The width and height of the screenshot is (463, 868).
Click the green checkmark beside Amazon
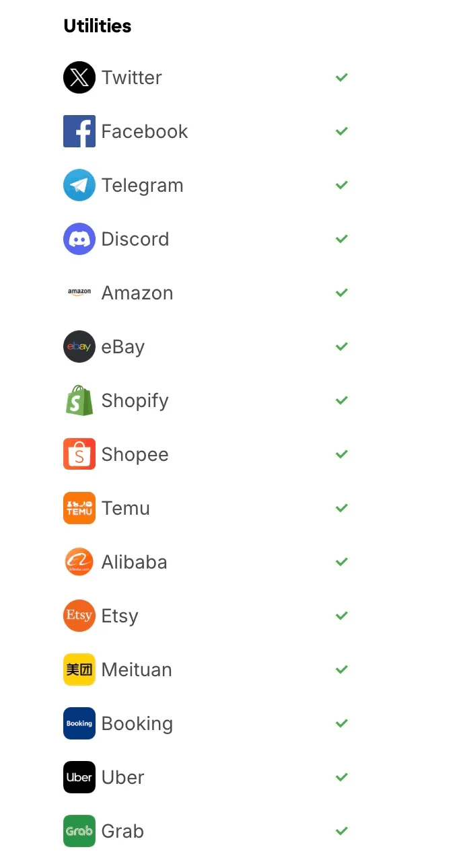click(342, 293)
